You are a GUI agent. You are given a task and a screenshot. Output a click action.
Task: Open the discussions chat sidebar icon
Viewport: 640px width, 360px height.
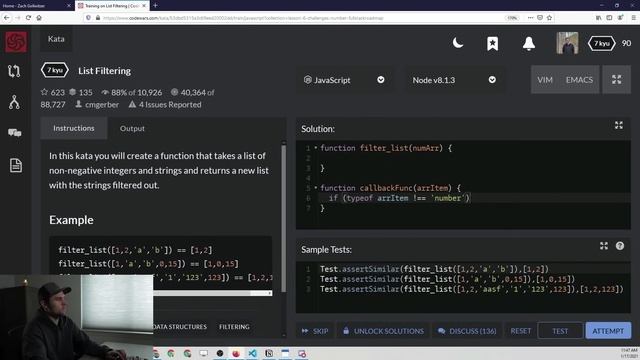[x=15, y=133]
